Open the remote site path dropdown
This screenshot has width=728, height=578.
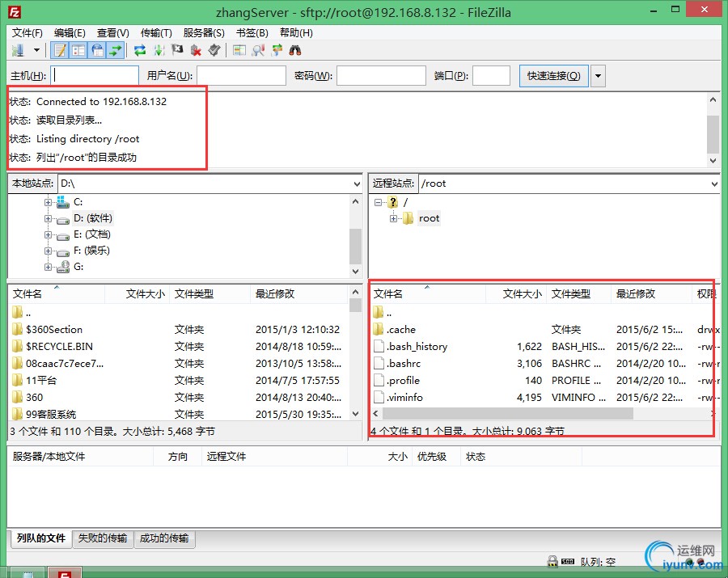click(x=714, y=184)
